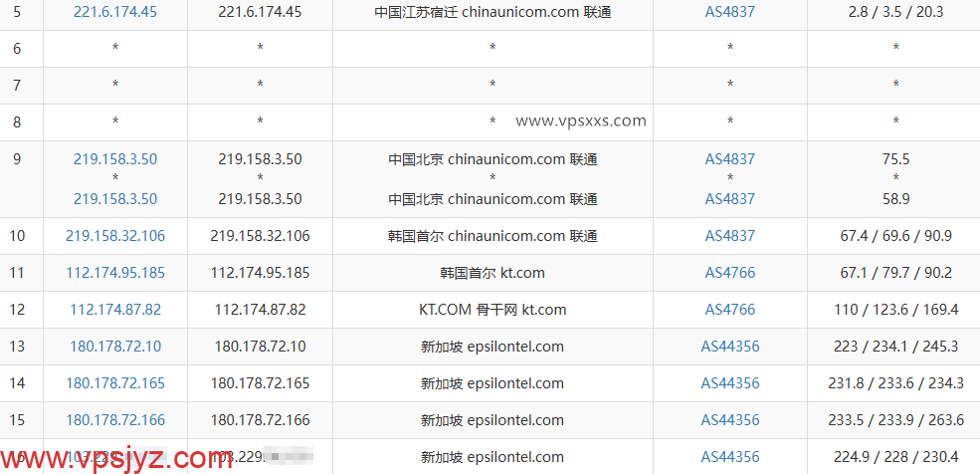Open AS4766 link in hop 11 row
The width and height of the screenshot is (980, 474).
[730, 273]
